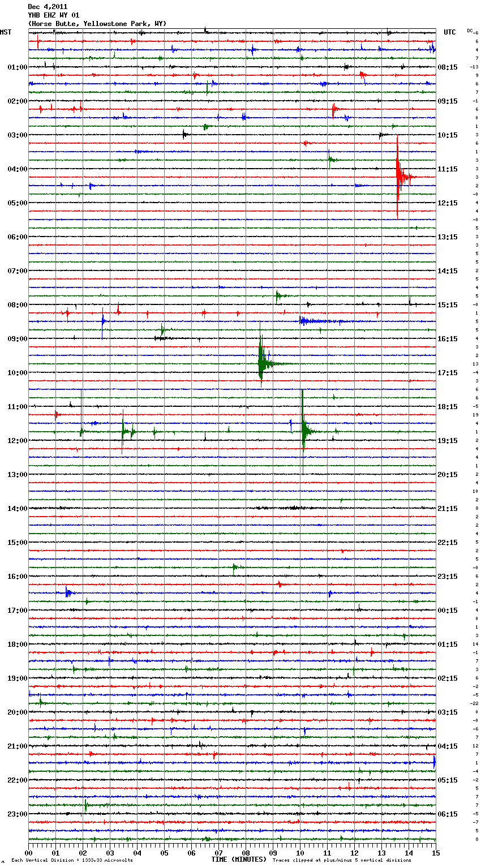
Task: Click the '08:15' UTC time label
Action: (448, 67)
